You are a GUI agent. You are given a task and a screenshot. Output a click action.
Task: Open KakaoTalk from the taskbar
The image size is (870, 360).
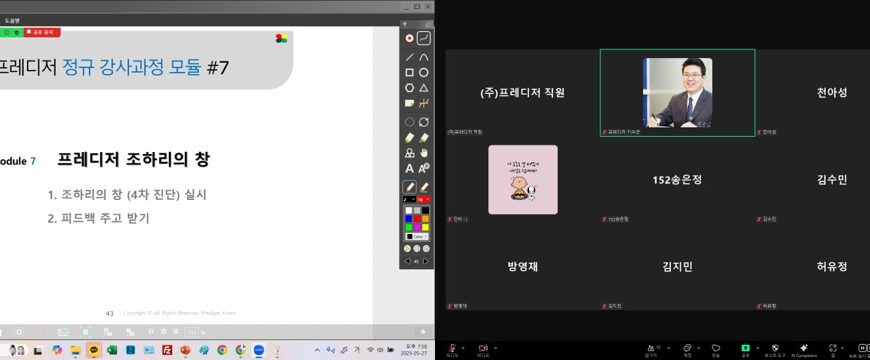tap(94, 350)
